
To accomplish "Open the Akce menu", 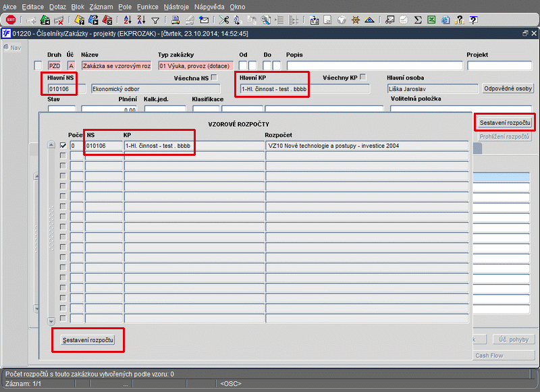I will [9, 7].
